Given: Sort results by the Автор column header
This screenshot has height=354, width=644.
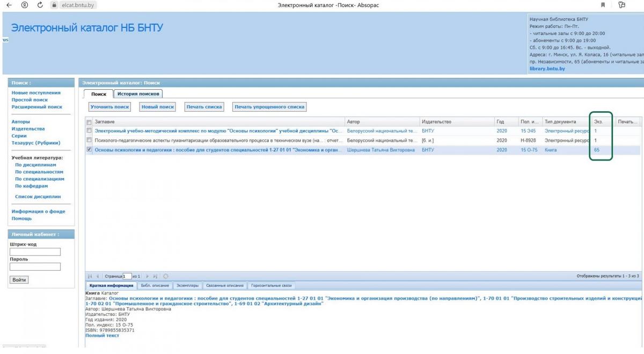Looking at the screenshot, I should 353,122.
